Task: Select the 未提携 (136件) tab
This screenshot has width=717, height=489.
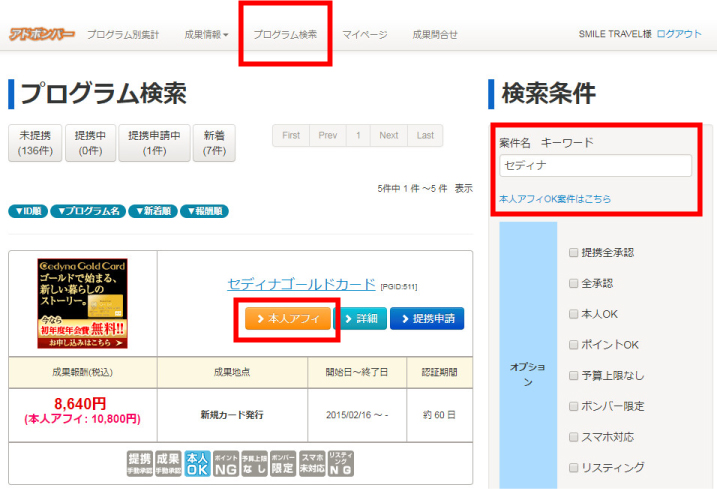Action: (35, 143)
